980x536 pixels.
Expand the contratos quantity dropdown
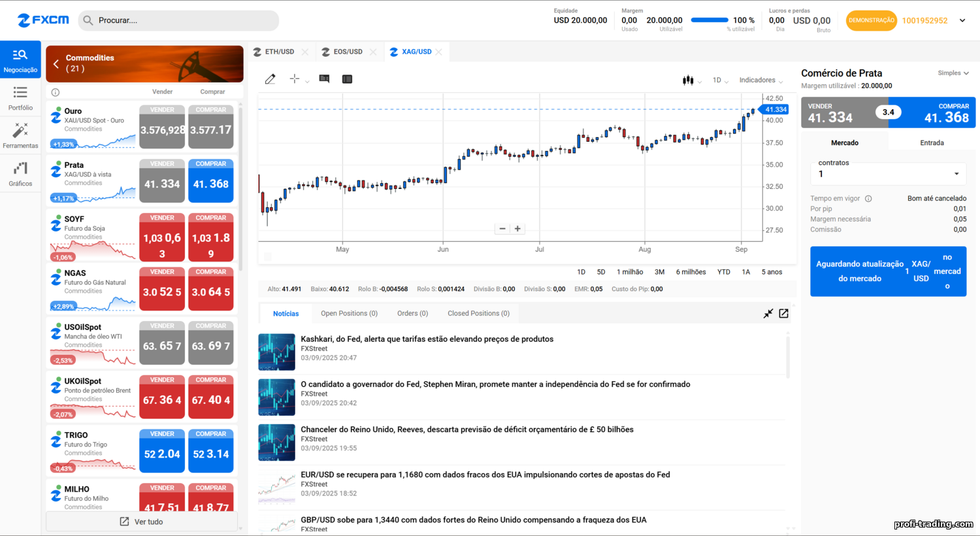(956, 174)
